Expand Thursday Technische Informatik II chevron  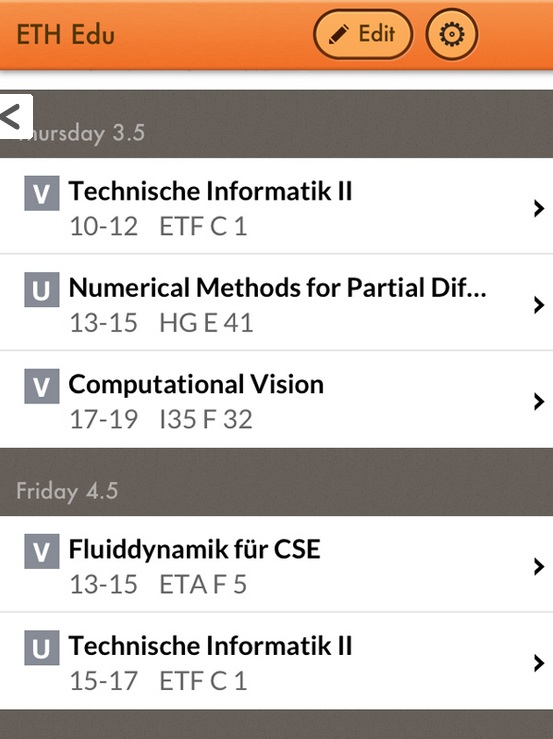point(539,208)
